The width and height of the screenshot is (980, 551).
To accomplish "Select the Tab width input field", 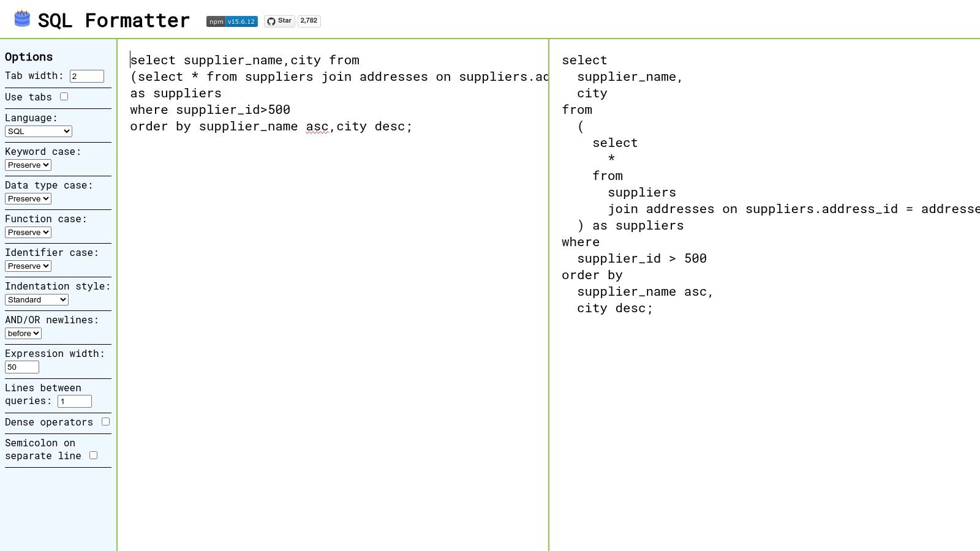I will [x=86, y=76].
